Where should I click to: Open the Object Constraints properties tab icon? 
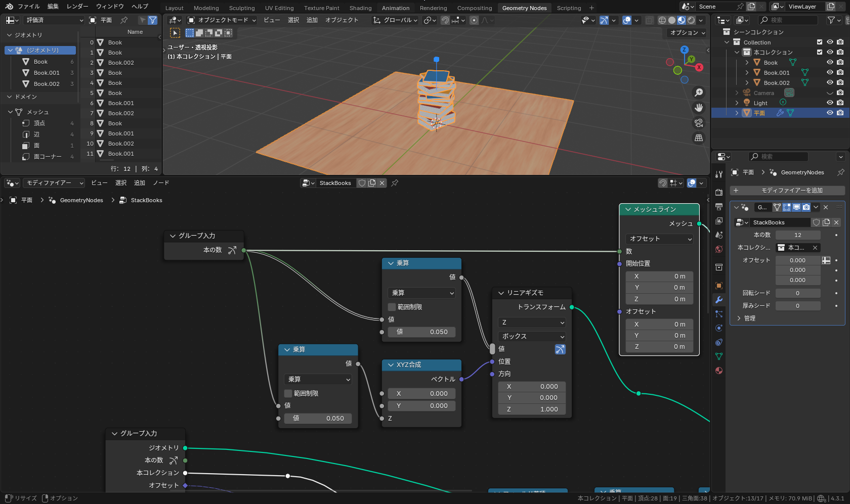(x=719, y=342)
